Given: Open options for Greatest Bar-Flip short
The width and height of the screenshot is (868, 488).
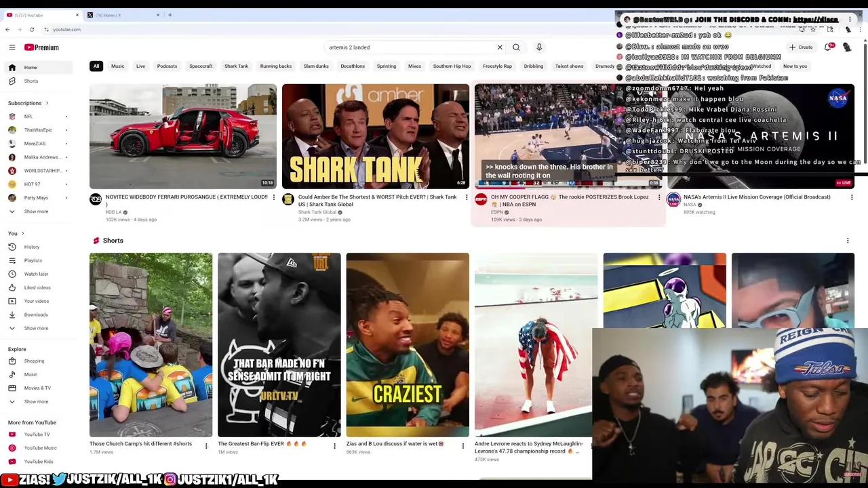Looking at the screenshot, I should [x=335, y=445].
